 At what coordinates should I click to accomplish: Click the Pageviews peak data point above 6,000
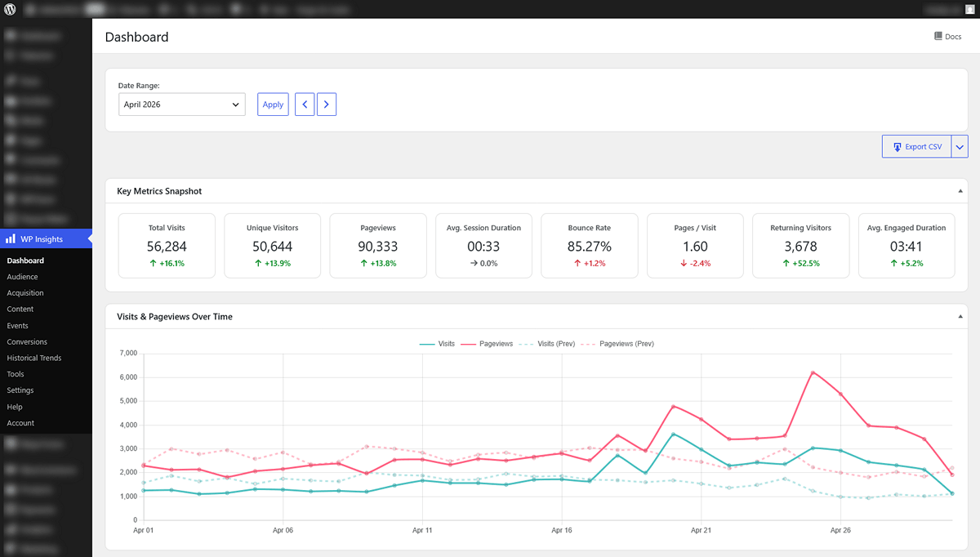point(813,372)
